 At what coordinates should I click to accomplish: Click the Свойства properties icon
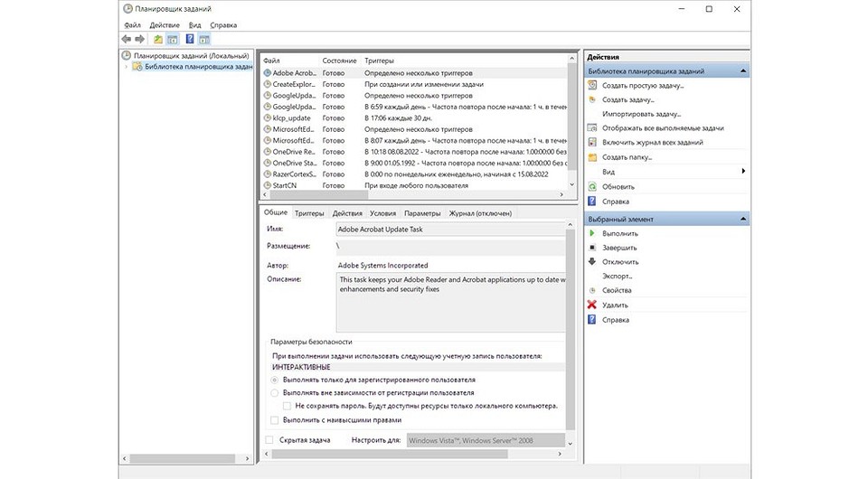pos(592,291)
